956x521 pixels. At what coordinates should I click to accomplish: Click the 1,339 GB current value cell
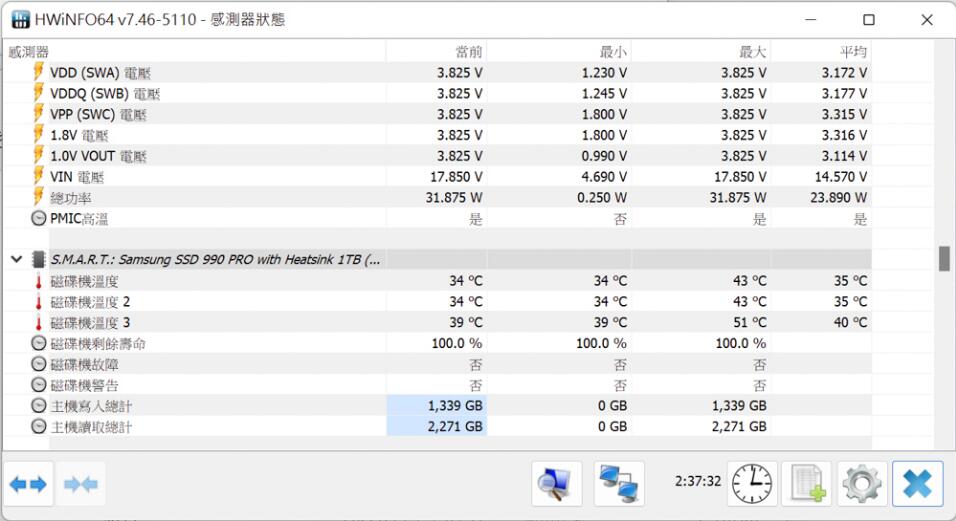(437, 406)
